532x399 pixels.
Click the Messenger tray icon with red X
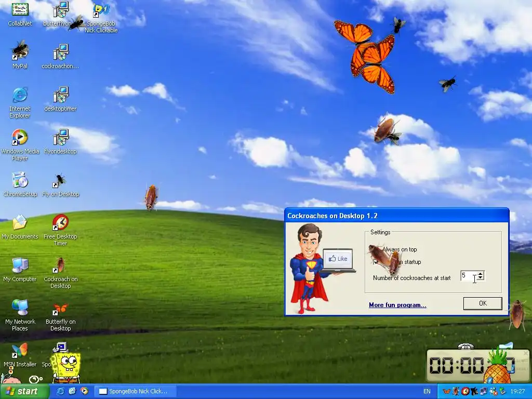click(x=493, y=391)
